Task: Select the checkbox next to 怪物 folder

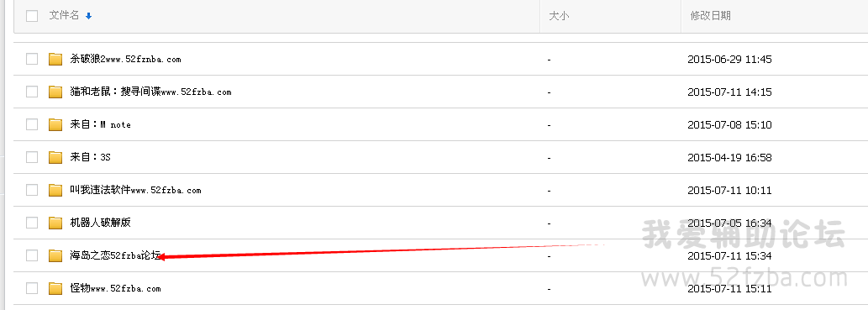Action: (32, 288)
